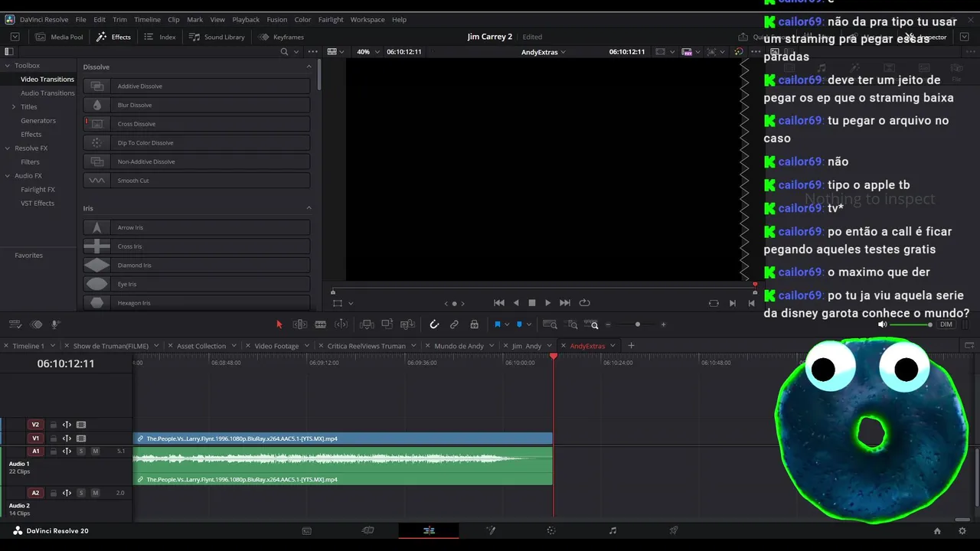Select the Larry Flynt video clip on V1
Screen dimensions: 980x551
tap(343, 439)
